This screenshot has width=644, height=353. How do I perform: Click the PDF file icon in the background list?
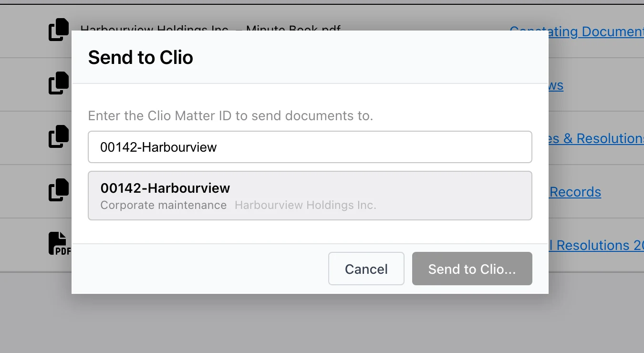[x=60, y=243]
